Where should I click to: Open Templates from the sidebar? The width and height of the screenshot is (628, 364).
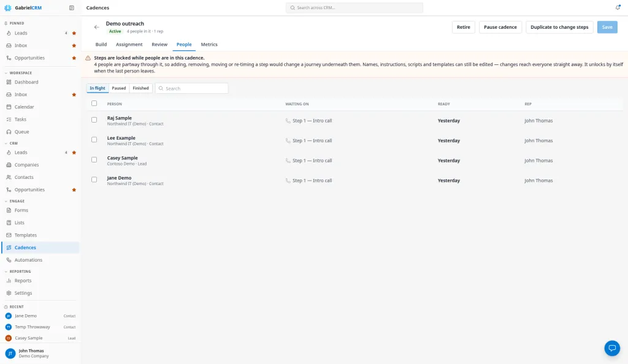[x=40, y=235]
